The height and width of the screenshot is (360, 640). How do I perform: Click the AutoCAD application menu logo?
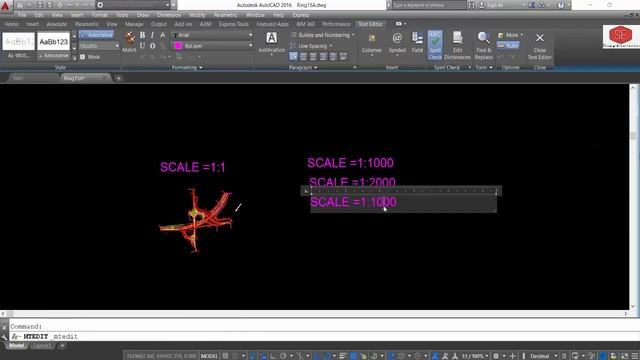click(x=5, y=6)
